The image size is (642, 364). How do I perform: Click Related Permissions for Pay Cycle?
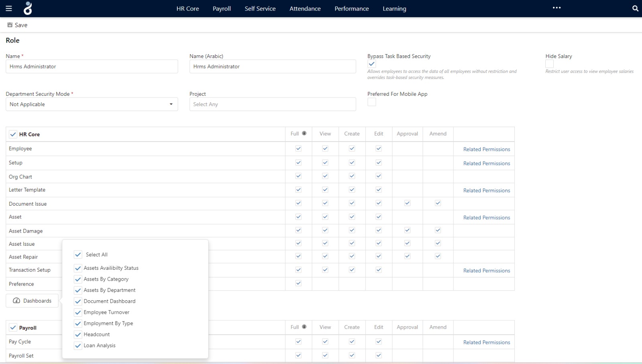pyautogui.click(x=486, y=342)
